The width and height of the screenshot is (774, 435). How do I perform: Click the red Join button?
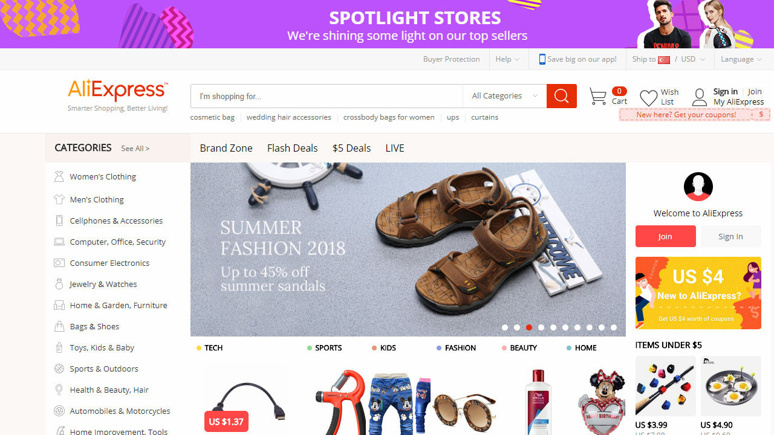tap(665, 236)
